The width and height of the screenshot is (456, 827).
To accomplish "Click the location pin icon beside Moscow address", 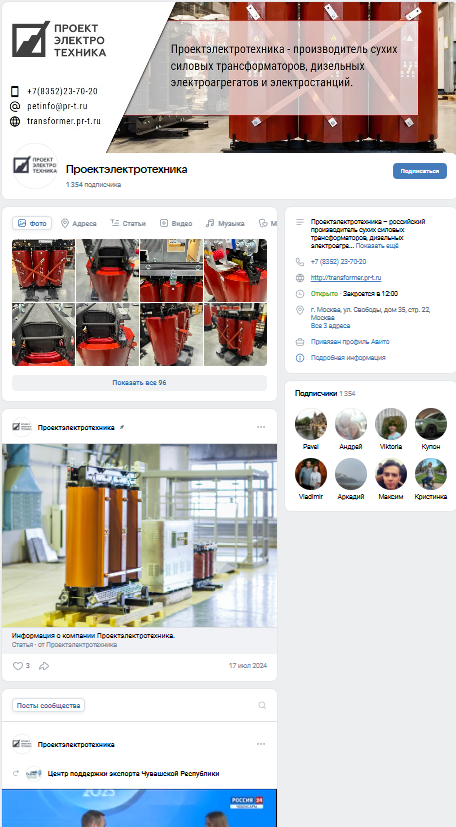I will point(300,310).
